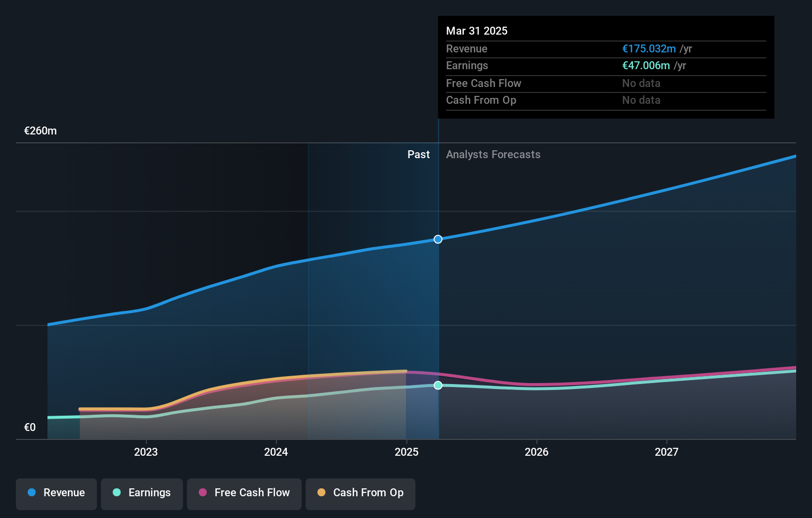Click the pink Free Cash Flow legend dot
Screen dimensions: 812x518
[x=203, y=492]
